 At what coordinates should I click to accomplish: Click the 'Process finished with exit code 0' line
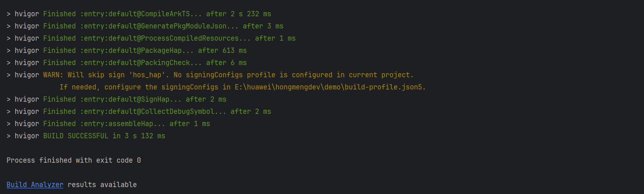click(x=74, y=160)
